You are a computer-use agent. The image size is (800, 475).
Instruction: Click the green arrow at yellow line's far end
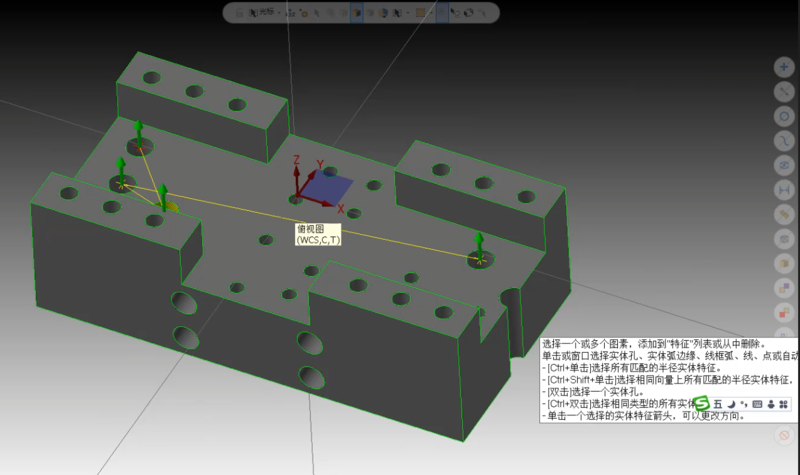[479, 246]
